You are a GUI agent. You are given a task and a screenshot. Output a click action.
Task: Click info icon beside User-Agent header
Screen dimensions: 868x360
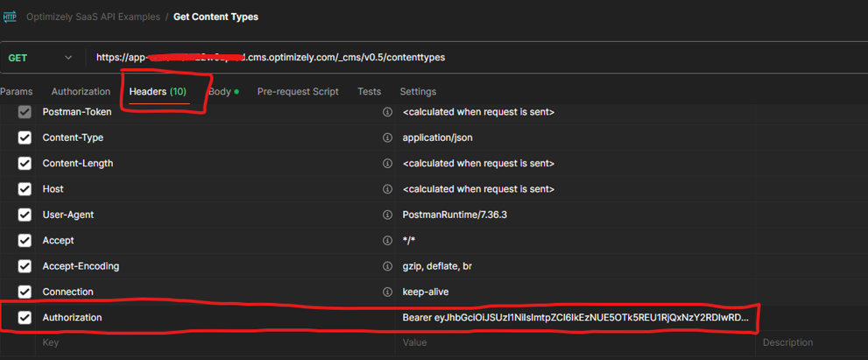point(387,215)
